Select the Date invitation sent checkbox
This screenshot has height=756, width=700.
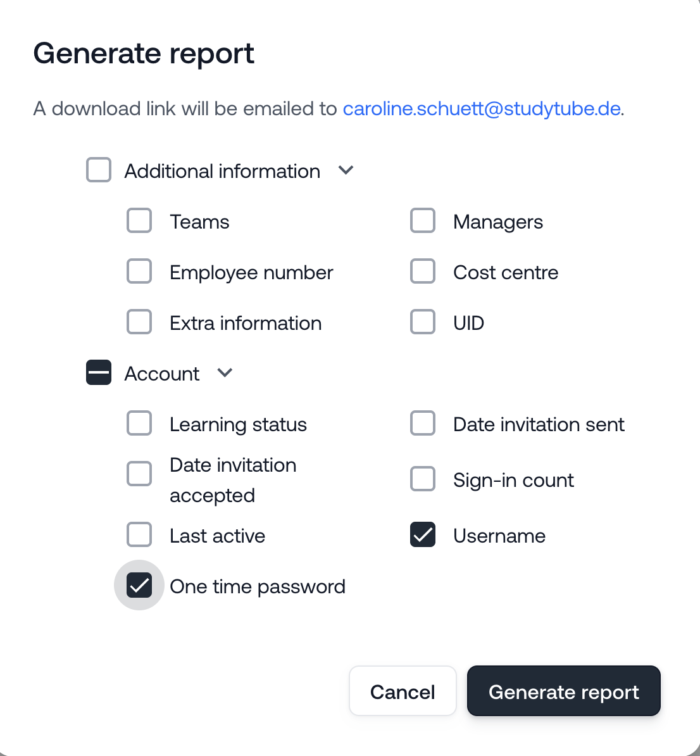[423, 423]
